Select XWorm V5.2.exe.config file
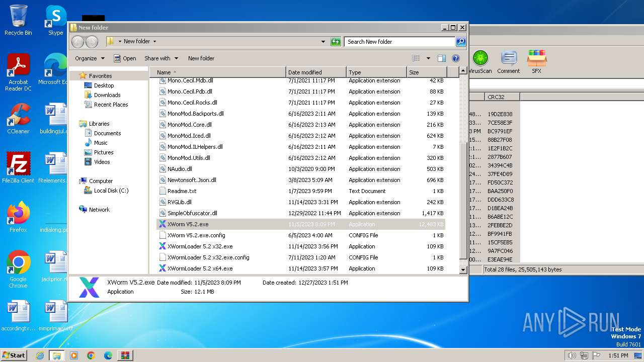644x362 pixels. [x=196, y=235]
